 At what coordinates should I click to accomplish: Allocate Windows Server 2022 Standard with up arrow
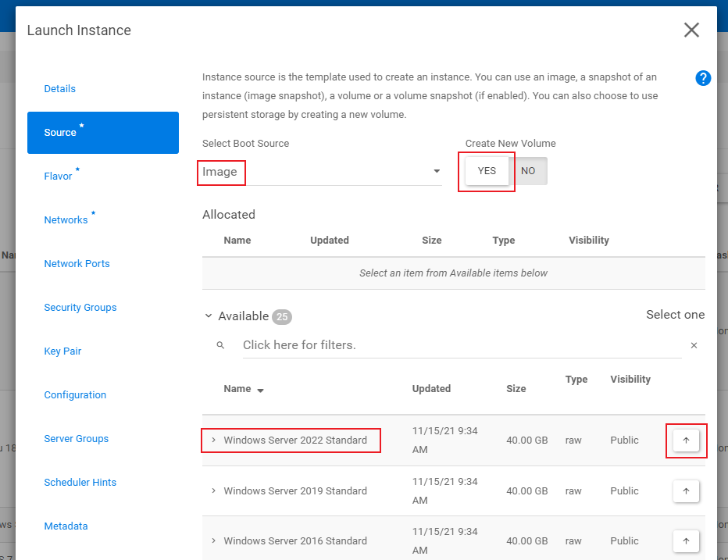coord(686,441)
